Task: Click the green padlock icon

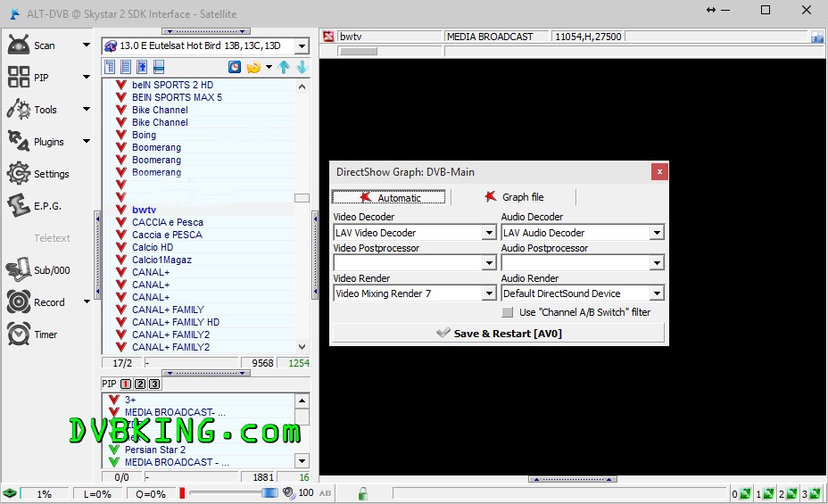Action: (x=363, y=493)
